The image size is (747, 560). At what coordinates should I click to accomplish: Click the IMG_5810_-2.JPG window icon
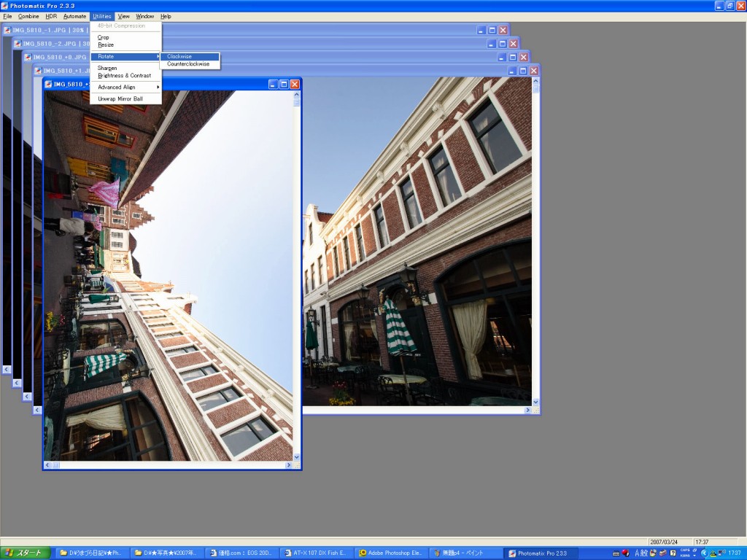click(18, 44)
